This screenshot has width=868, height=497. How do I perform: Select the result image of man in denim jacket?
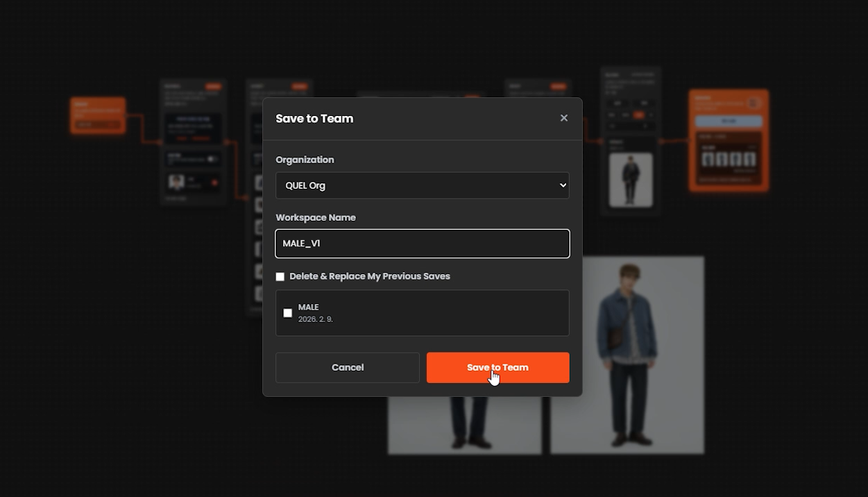(x=627, y=355)
